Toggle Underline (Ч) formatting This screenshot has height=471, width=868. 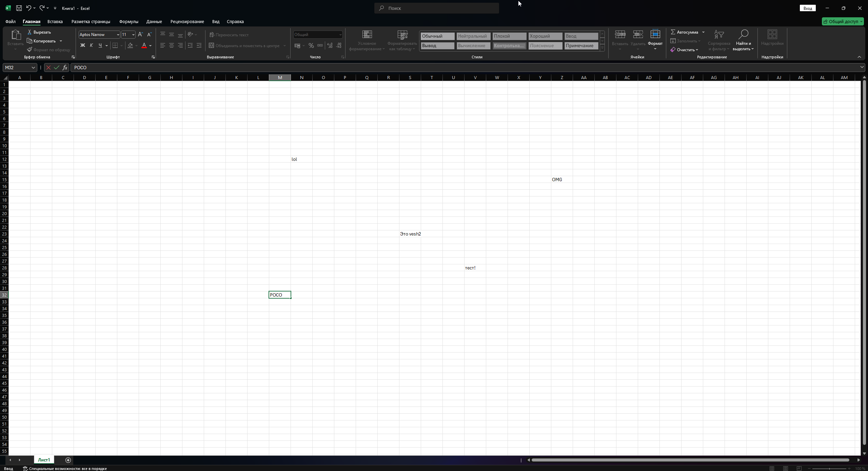coord(100,45)
